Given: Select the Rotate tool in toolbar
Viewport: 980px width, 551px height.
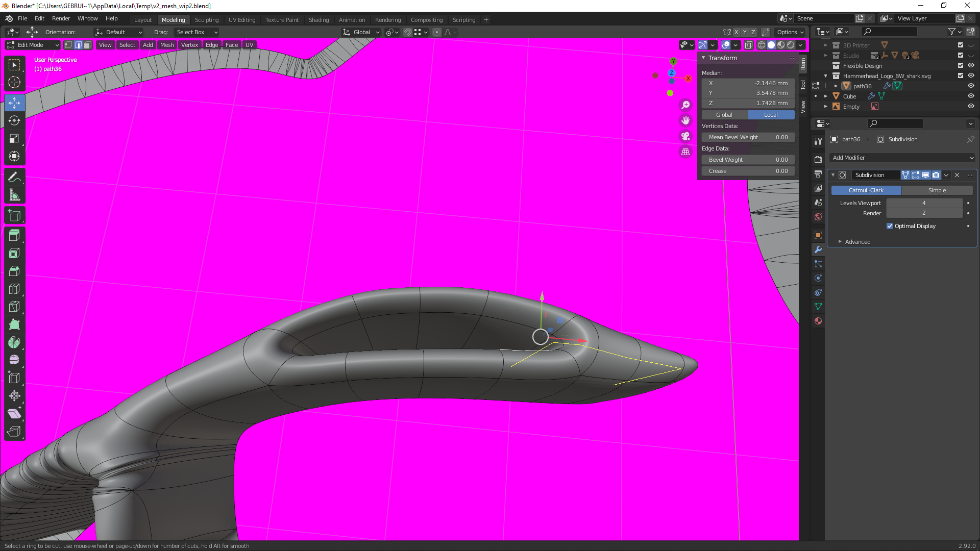Looking at the screenshot, I should 14,121.
